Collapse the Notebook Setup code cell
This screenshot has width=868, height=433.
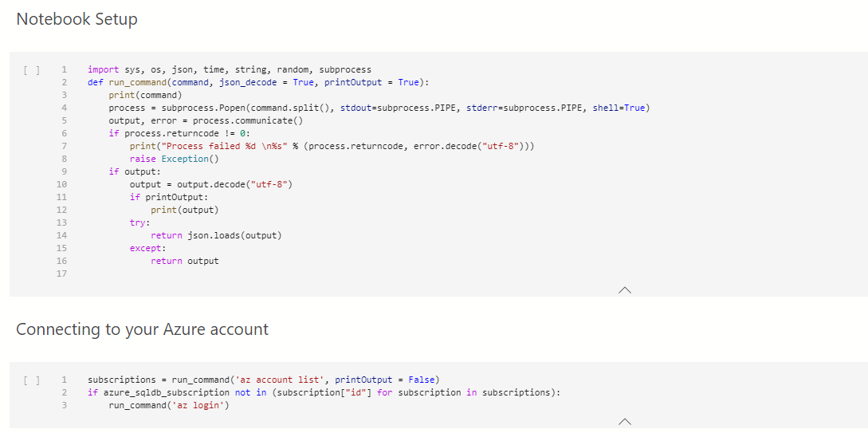pos(624,289)
